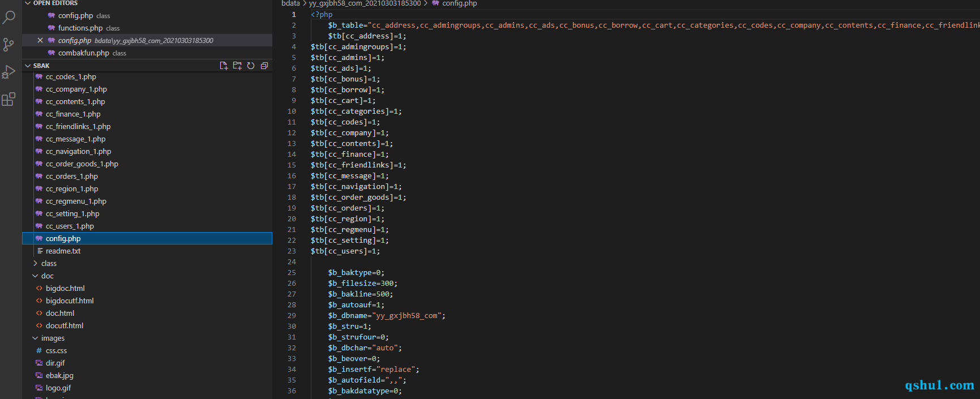The width and height of the screenshot is (980, 399).
Task: Open css.css file
Action: pos(147,350)
